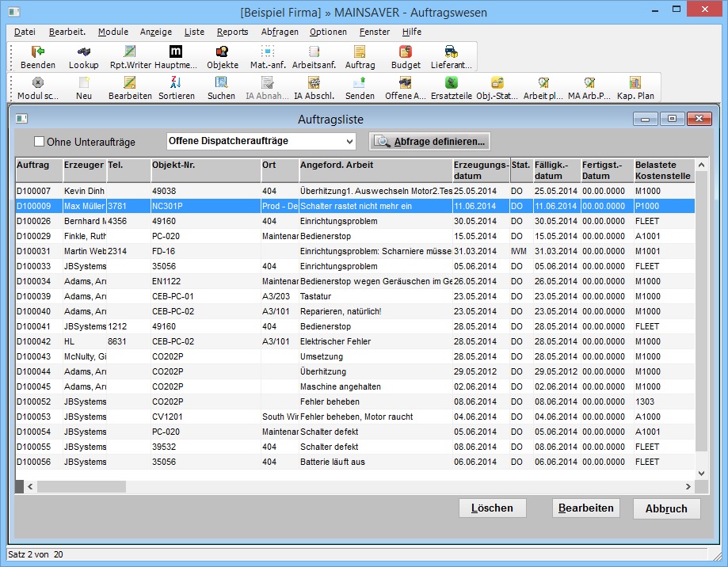728x567 pixels.
Task: Click the Objekt-Nr. column header
Action: (x=206, y=170)
